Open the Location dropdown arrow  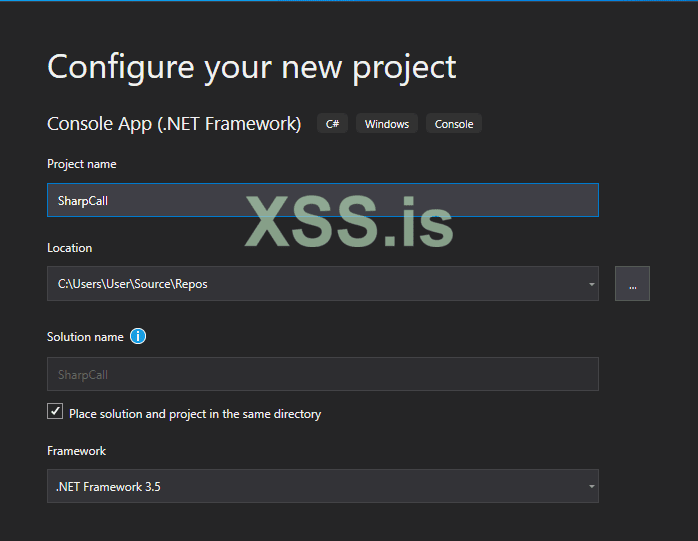pos(591,284)
